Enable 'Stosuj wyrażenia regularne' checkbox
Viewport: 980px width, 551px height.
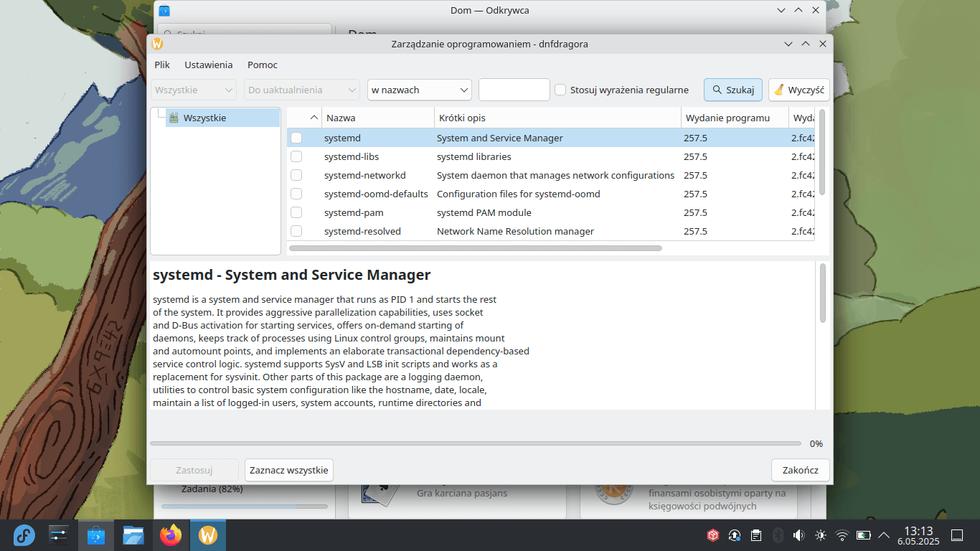(x=561, y=90)
